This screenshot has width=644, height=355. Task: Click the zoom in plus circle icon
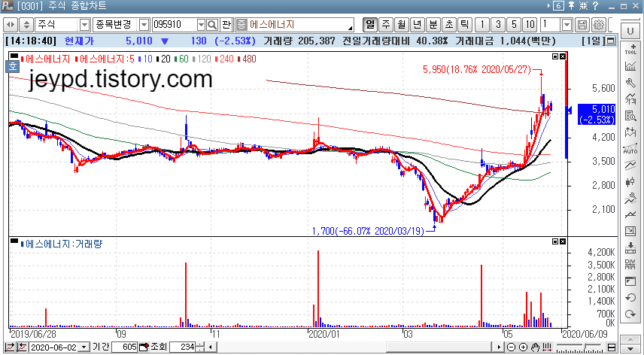pyautogui.click(x=523, y=347)
